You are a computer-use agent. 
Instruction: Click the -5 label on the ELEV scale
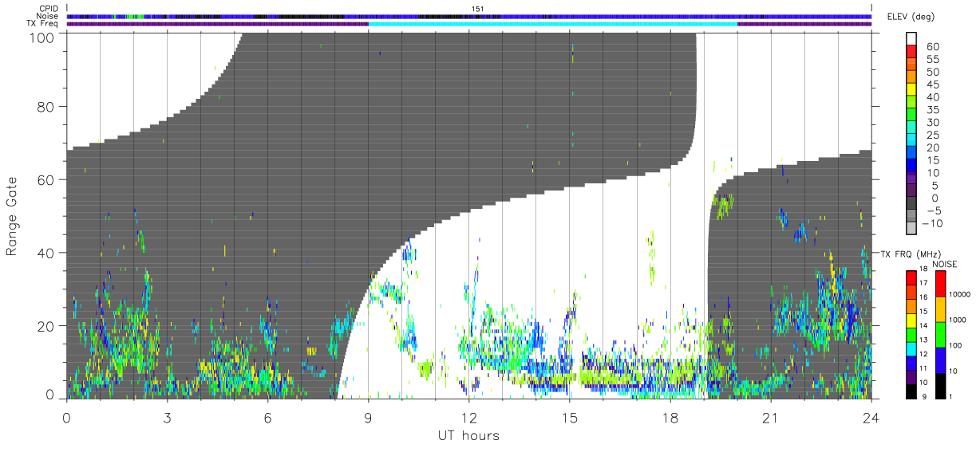(x=935, y=210)
